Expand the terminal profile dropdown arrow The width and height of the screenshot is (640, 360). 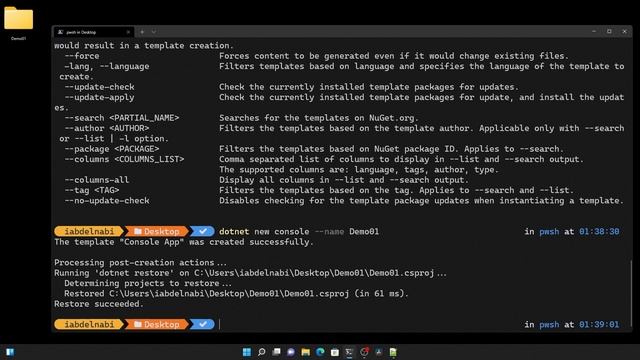154,32
